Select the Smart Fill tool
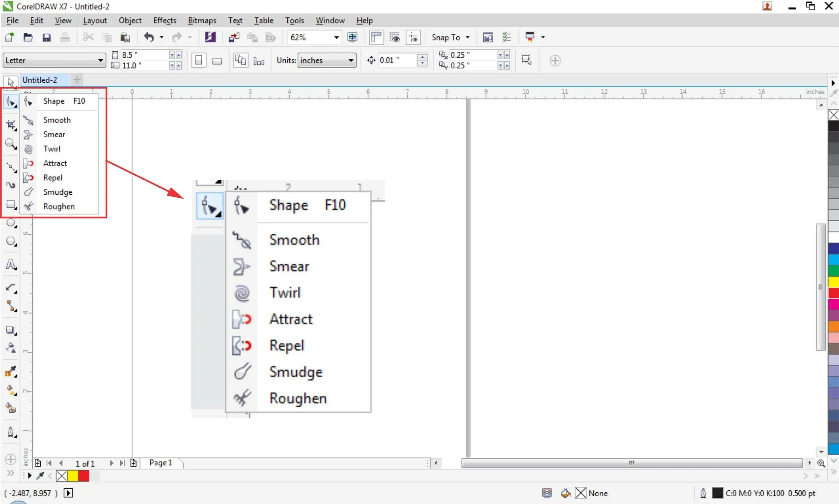The width and height of the screenshot is (839, 504). [x=11, y=408]
